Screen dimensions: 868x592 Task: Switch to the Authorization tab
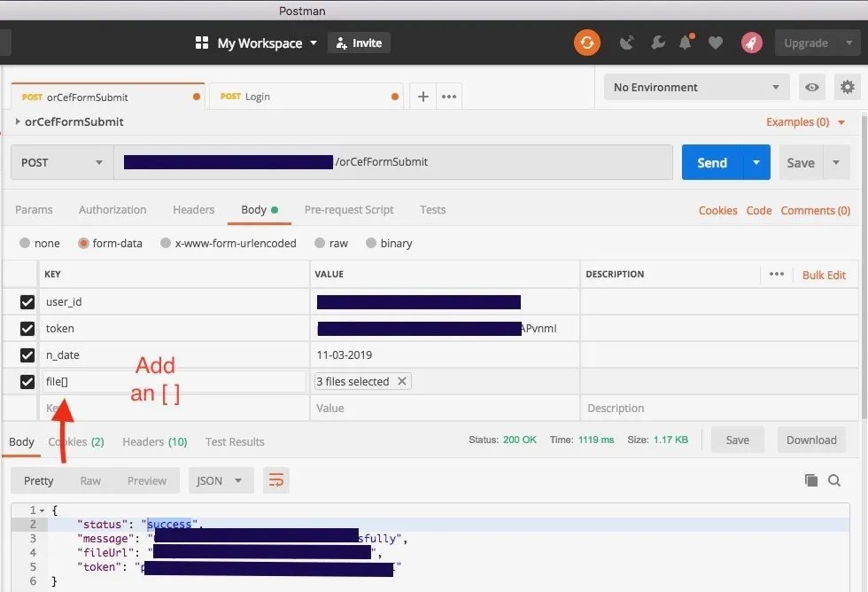coord(112,209)
